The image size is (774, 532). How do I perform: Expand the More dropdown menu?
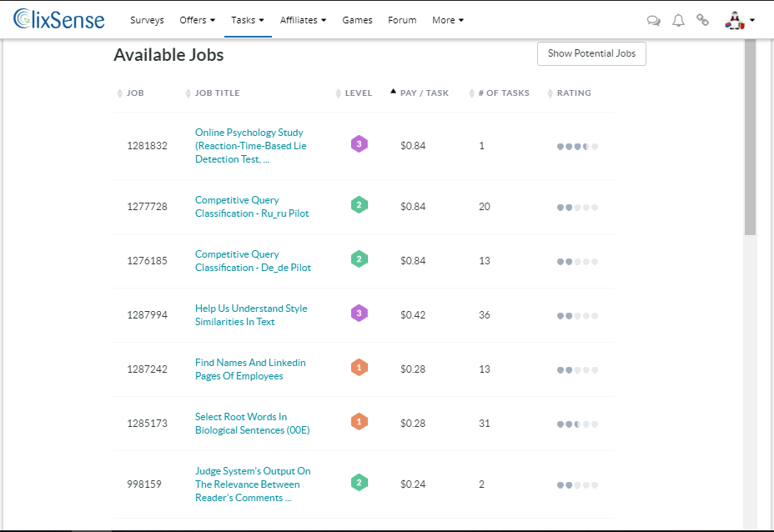448,20
